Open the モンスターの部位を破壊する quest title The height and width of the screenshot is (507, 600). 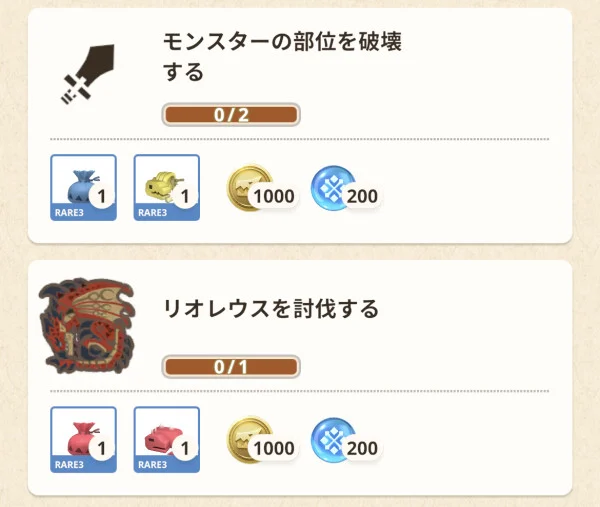coord(285,57)
